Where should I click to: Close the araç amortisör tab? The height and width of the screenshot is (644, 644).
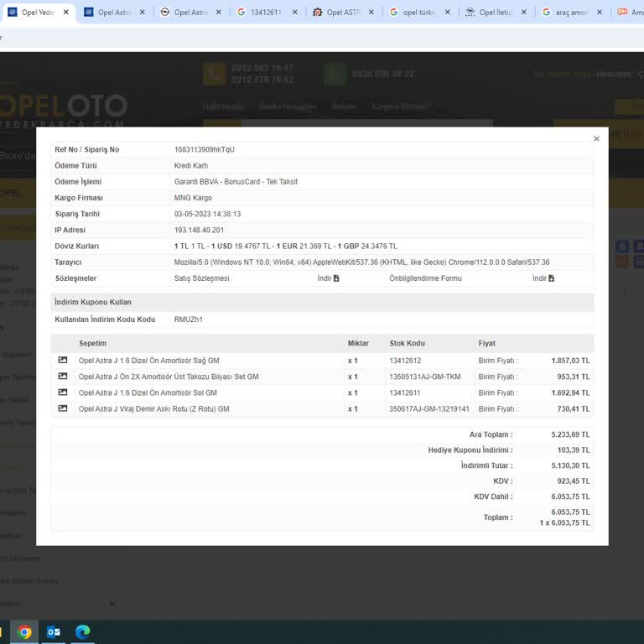click(x=600, y=13)
